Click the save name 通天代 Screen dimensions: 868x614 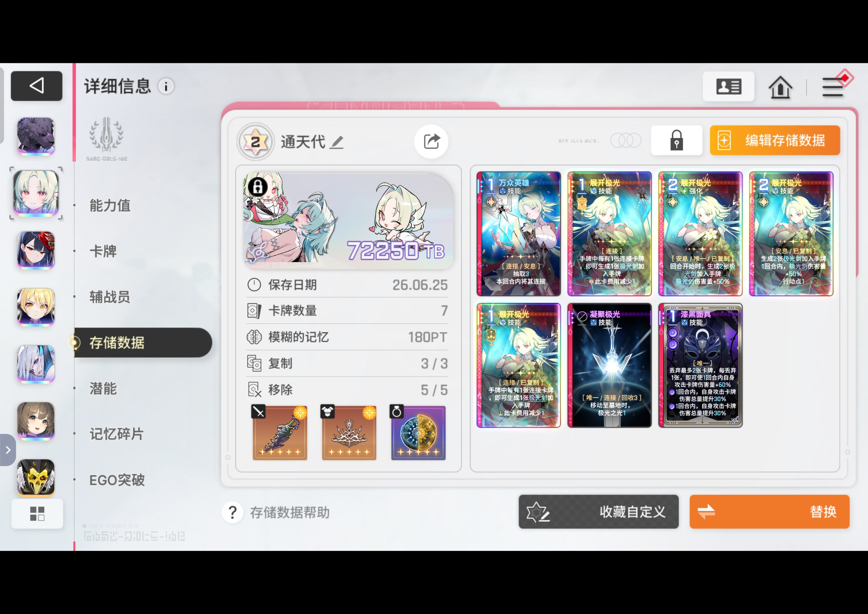point(303,142)
